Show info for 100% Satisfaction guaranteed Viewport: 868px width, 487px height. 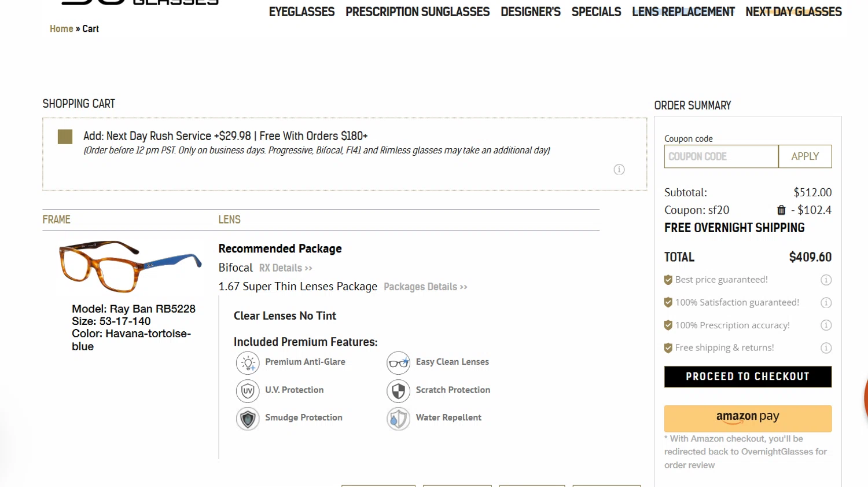(x=826, y=302)
